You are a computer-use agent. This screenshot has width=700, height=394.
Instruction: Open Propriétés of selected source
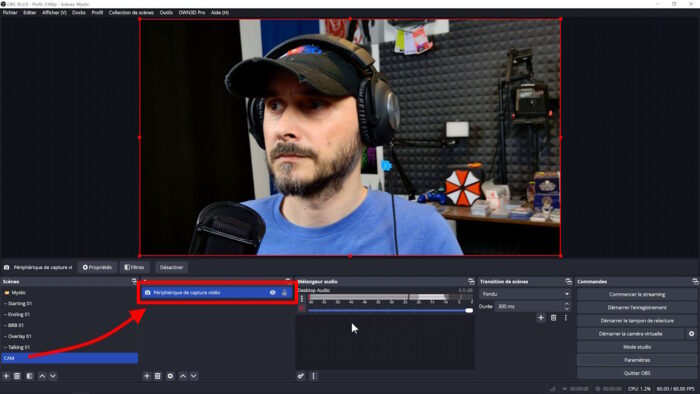click(x=97, y=267)
